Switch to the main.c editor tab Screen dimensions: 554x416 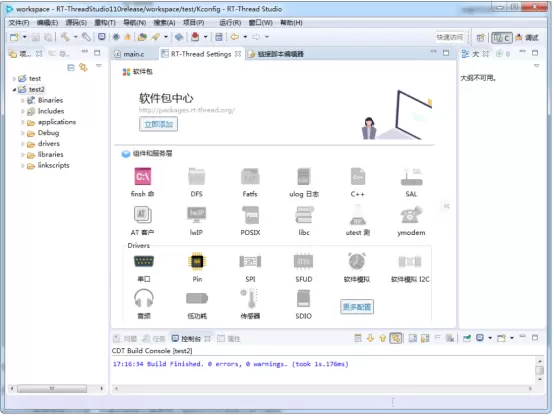130,54
